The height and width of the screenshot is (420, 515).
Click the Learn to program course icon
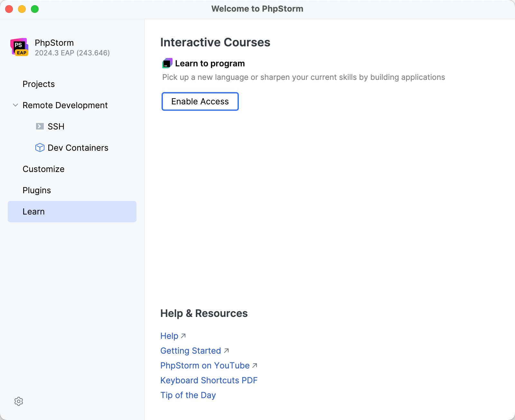[167, 63]
